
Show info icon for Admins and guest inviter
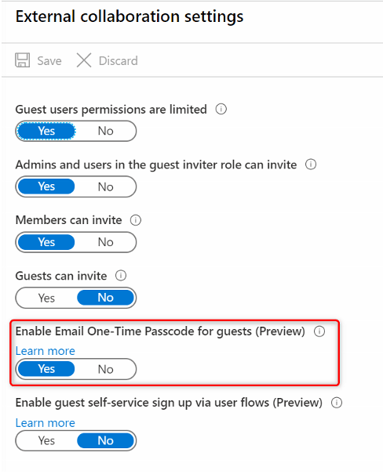(x=311, y=164)
